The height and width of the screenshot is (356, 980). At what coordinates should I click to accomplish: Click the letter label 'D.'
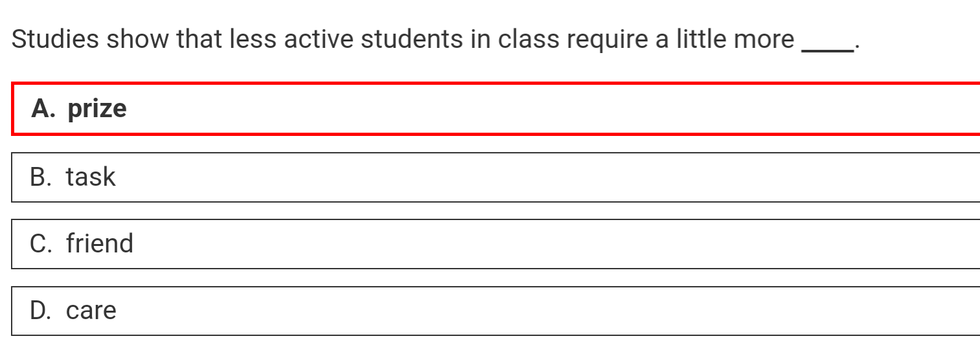point(42,311)
